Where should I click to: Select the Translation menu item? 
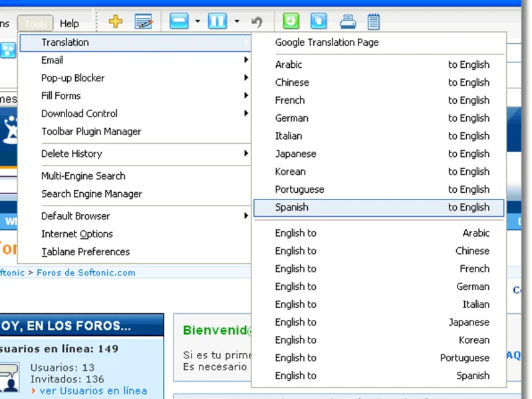click(135, 43)
